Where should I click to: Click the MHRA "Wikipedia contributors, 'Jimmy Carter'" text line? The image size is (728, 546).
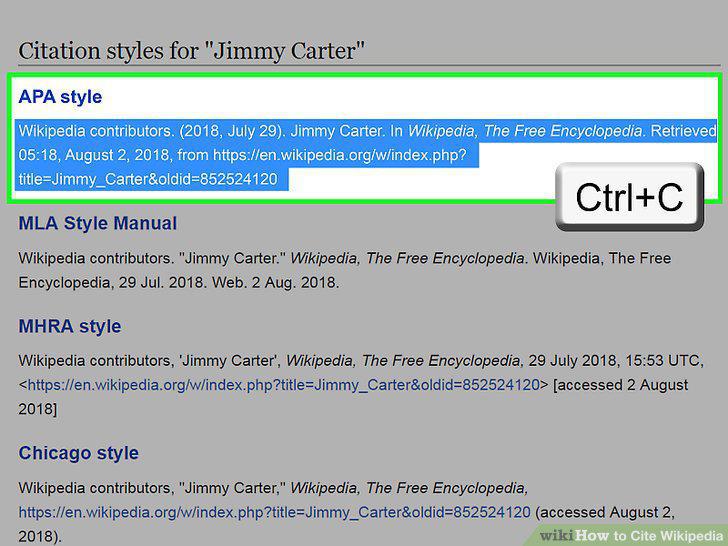tap(361, 361)
